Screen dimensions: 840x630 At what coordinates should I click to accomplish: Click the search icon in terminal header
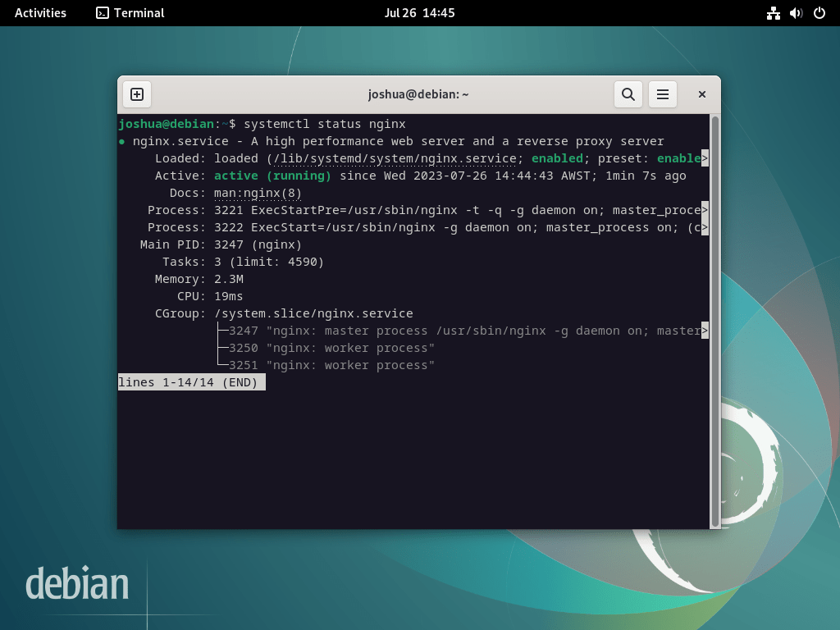pyautogui.click(x=628, y=94)
